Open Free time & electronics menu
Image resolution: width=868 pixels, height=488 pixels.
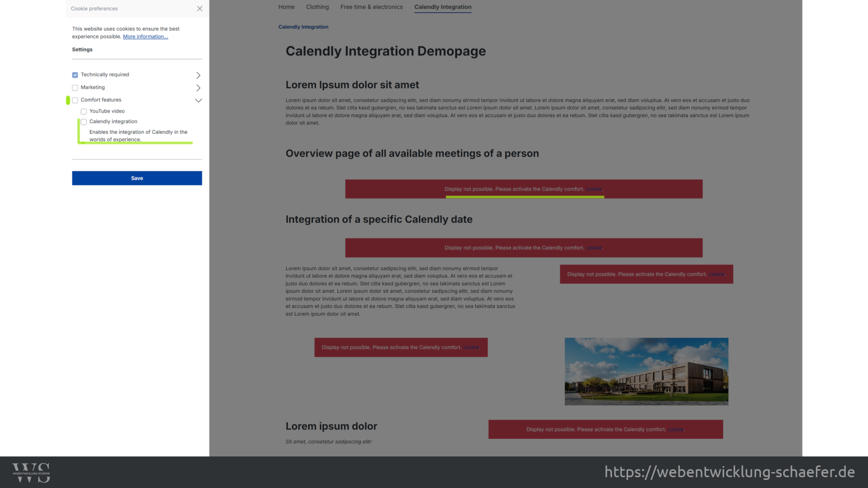tap(371, 7)
